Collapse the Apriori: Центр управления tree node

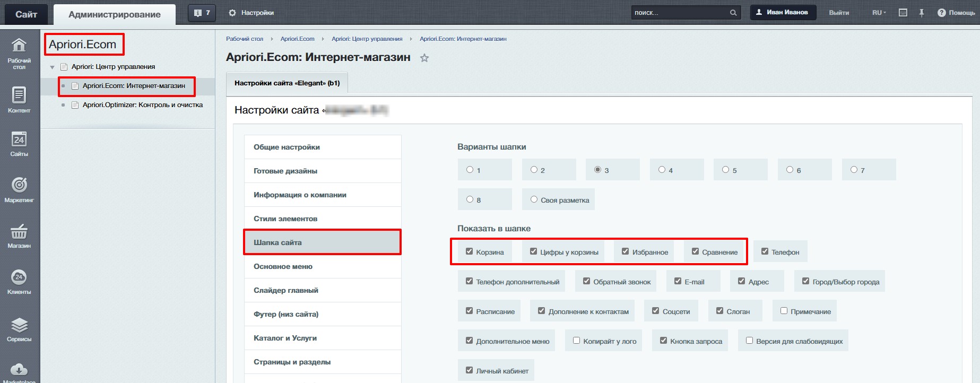pyautogui.click(x=52, y=67)
